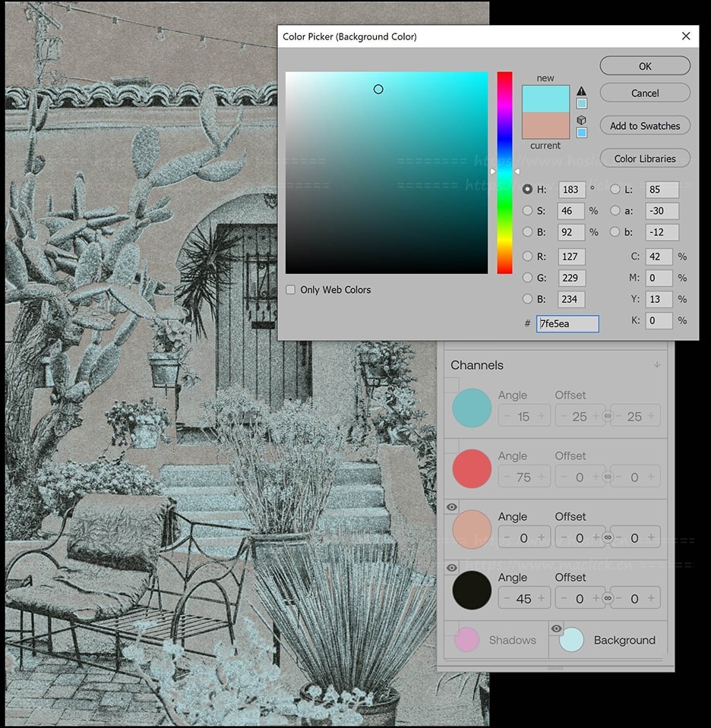
Task: Click the K black percentage field
Action: (x=659, y=321)
